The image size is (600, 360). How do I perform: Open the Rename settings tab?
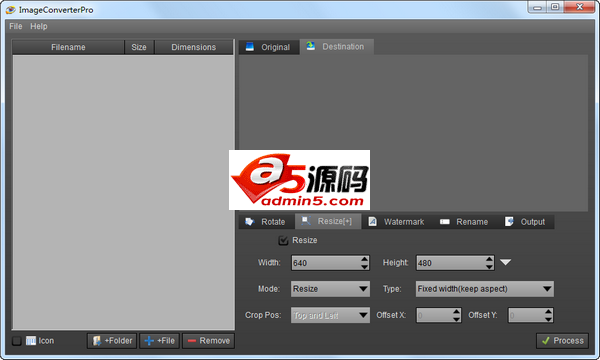pos(464,222)
